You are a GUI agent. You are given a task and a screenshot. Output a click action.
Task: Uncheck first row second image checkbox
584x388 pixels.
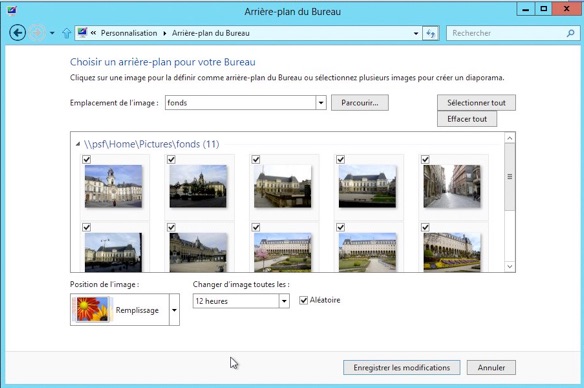click(171, 159)
